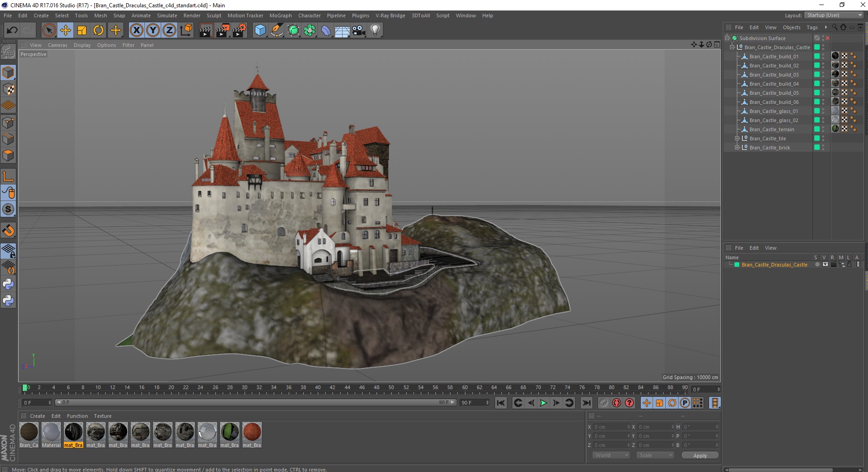This screenshot has width=868, height=472.
Task: Open the Array modeling objects
Action: tap(310, 31)
